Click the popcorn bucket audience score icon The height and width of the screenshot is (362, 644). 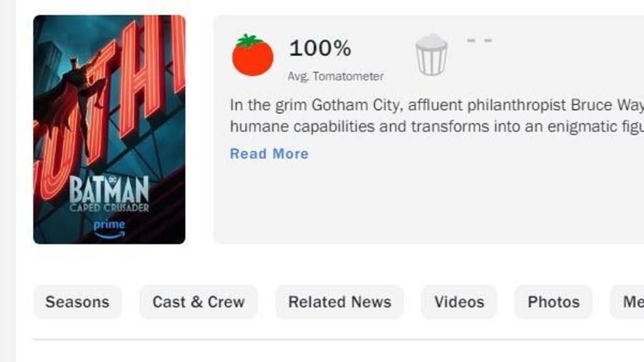point(431,55)
